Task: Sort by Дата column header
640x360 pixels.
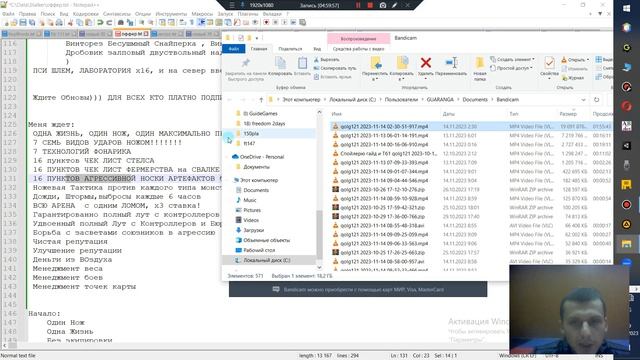Action: (x=449, y=114)
